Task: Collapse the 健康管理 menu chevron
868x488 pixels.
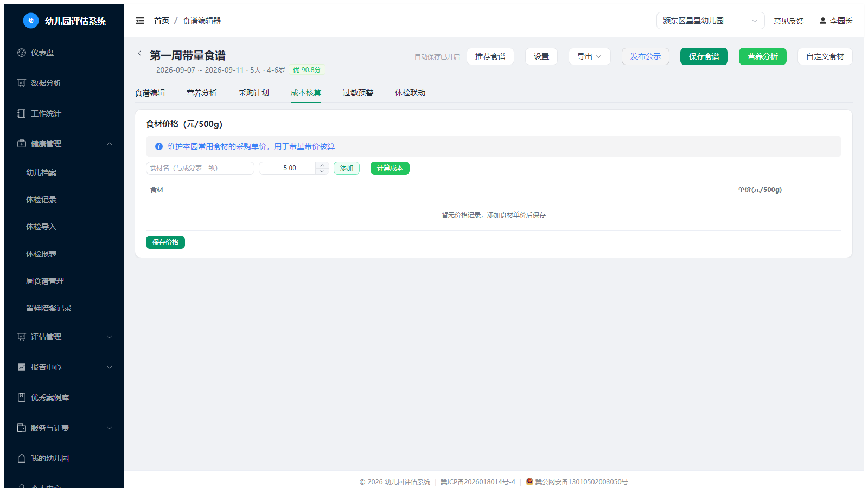Action: click(x=110, y=144)
